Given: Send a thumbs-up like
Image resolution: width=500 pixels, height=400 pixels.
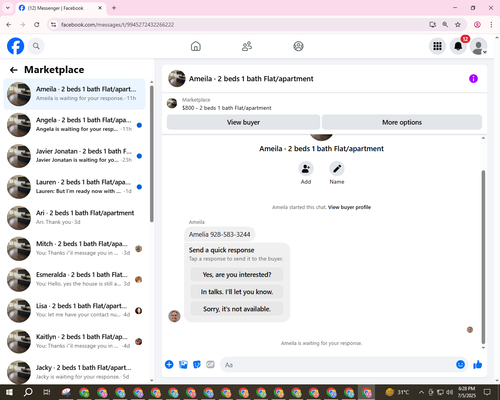Looking at the screenshot, I should 478,364.
